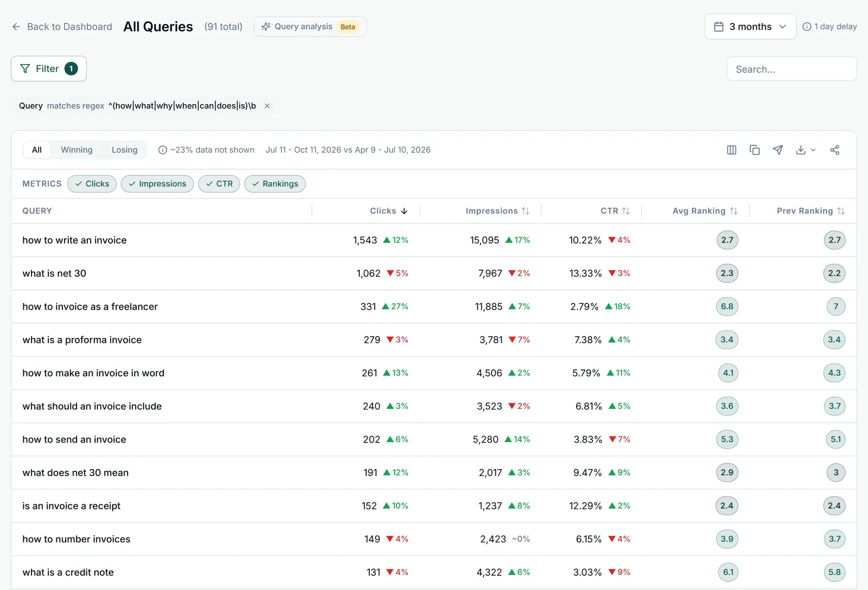
Task: Click the 3.9 avg ranking badge
Action: click(727, 539)
